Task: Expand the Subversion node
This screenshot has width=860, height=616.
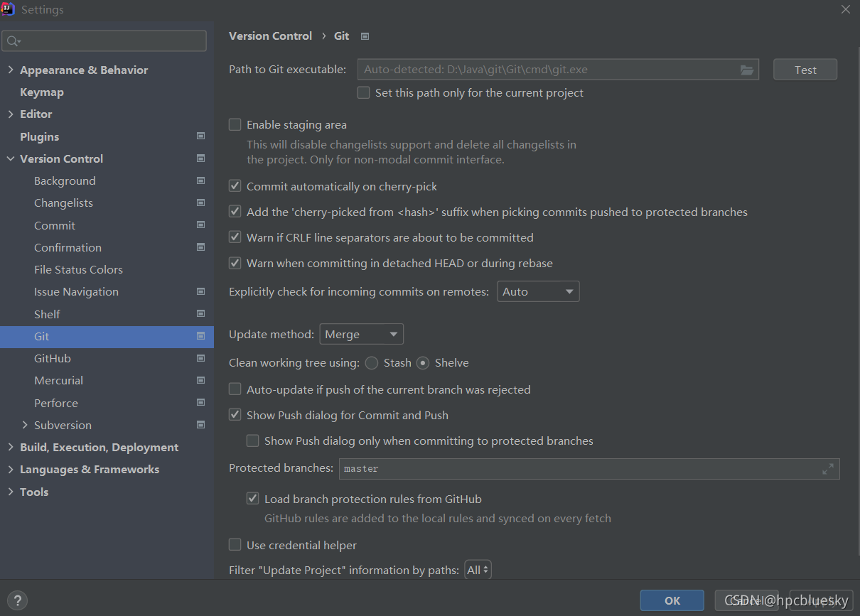Action: point(25,425)
